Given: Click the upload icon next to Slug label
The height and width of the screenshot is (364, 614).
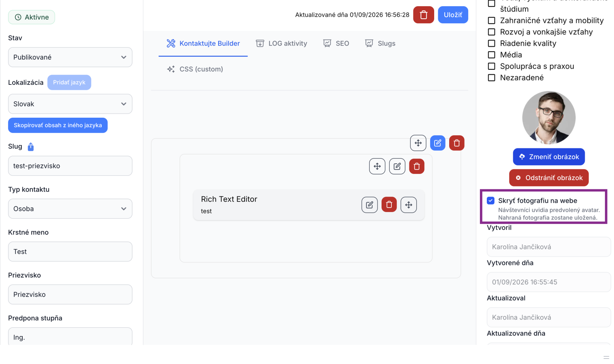Looking at the screenshot, I should point(31,147).
